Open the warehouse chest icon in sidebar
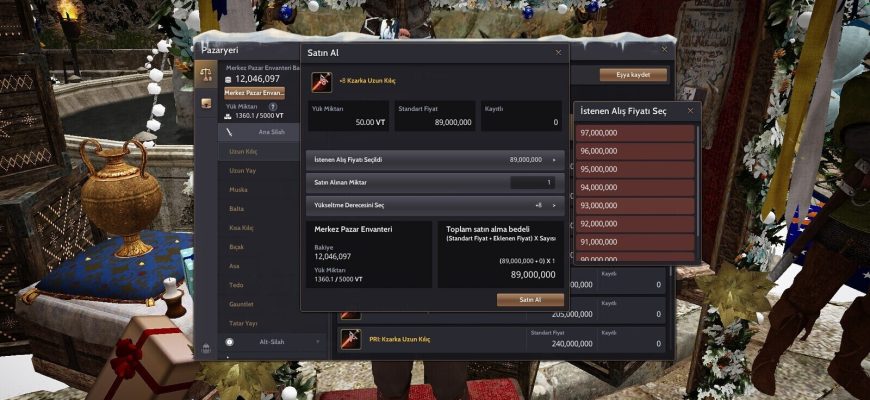 click(206, 103)
